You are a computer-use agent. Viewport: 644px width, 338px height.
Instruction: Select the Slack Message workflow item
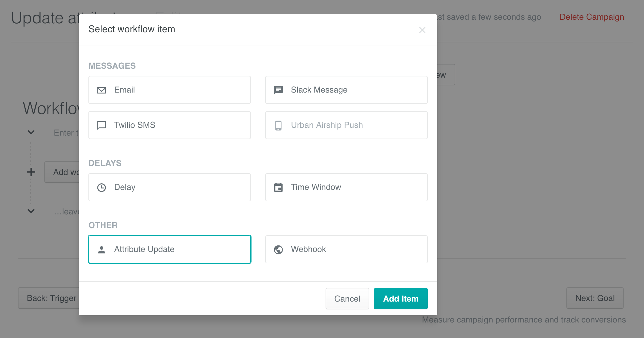[346, 90]
